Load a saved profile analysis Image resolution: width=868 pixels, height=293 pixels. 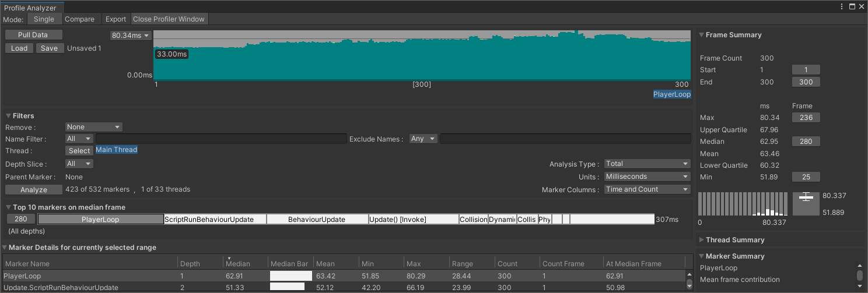point(19,48)
